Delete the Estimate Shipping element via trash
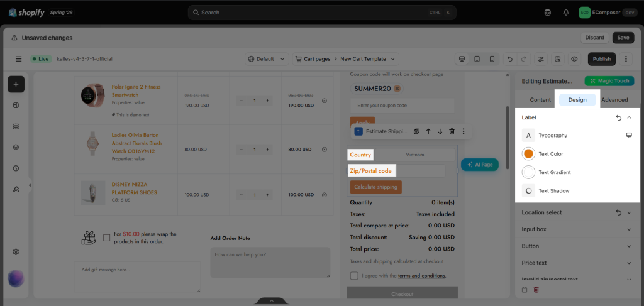Screen dimensions: 644x306 point(452,132)
